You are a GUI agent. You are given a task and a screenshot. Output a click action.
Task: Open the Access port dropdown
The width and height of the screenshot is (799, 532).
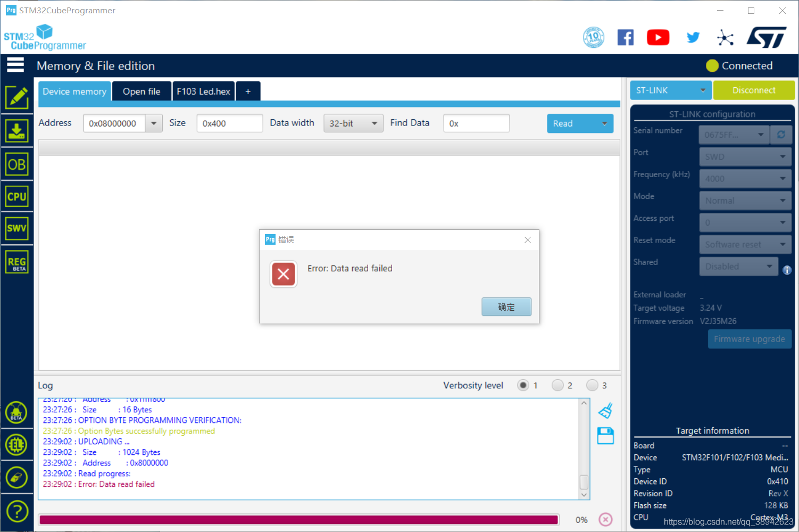pyautogui.click(x=745, y=222)
